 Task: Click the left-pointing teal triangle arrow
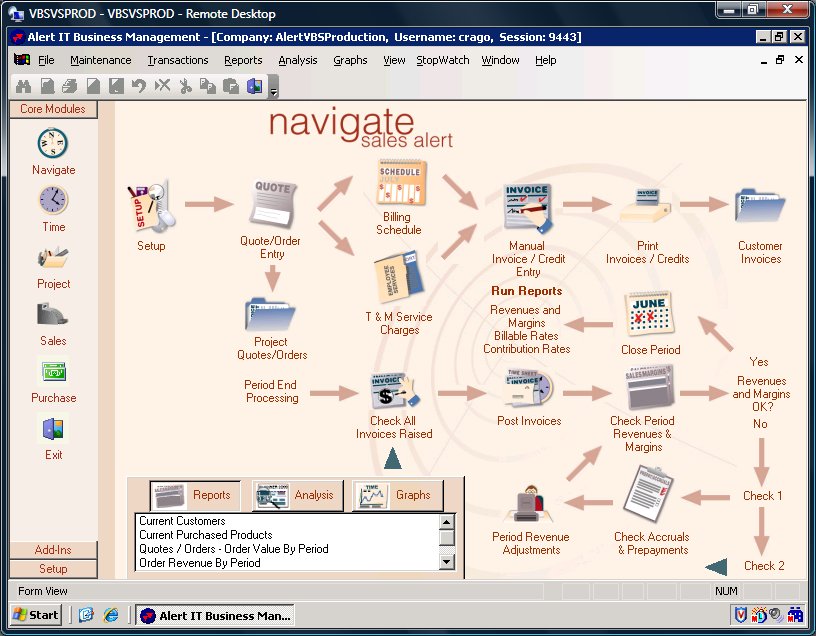pos(717,567)
